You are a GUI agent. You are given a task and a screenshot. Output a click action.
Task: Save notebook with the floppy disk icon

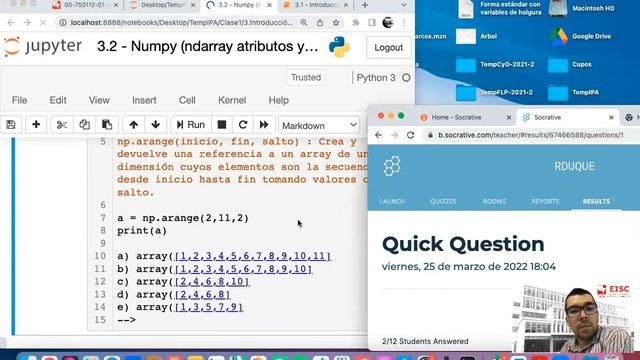click(11, 124)
